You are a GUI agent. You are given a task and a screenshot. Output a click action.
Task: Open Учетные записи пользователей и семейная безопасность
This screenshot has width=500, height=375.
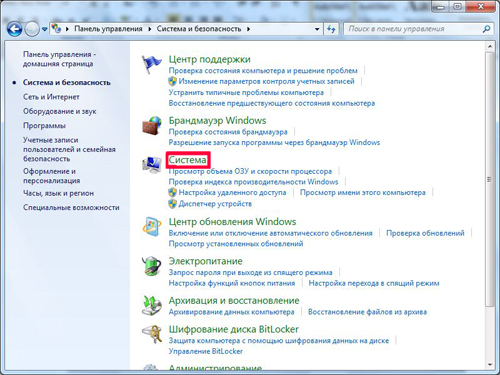tap(69, 149)
